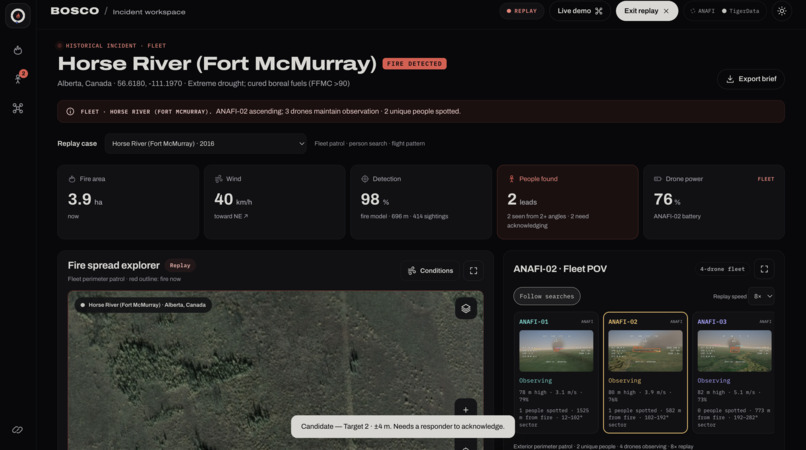Click the FIRE DETECTED badge
This screenshot has height=450, width=806.
(414, 64)
